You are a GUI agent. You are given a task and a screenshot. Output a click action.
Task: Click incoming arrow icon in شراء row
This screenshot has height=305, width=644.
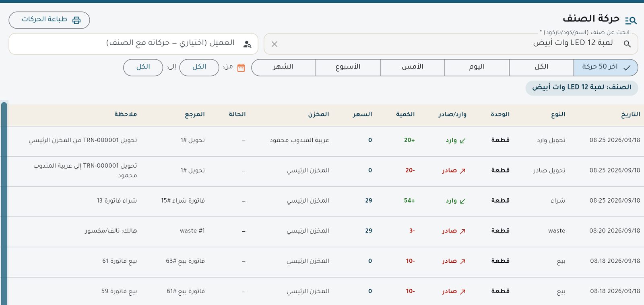tap(462, 201)
